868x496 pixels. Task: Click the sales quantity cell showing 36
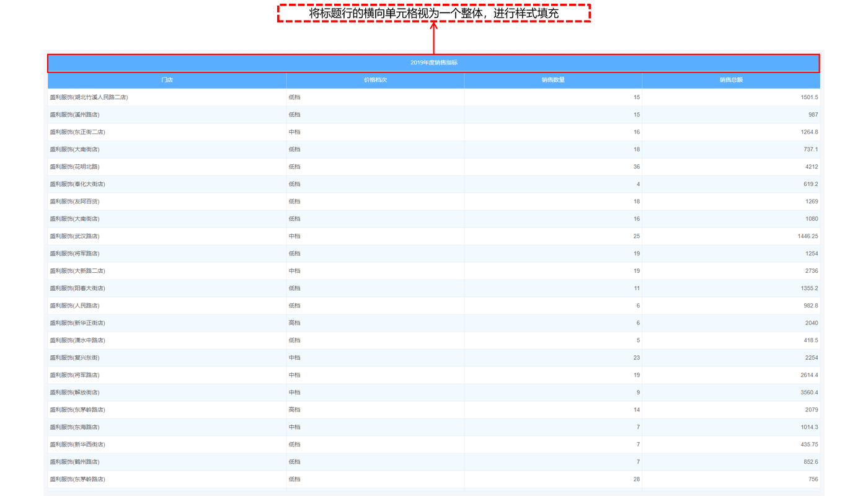pos(636,167)
